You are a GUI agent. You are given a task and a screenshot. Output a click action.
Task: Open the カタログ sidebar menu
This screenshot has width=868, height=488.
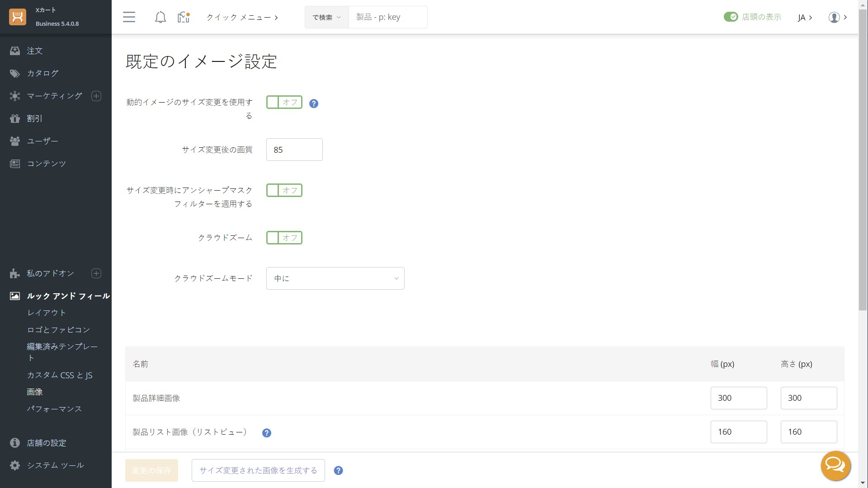[x=42, y=73]
